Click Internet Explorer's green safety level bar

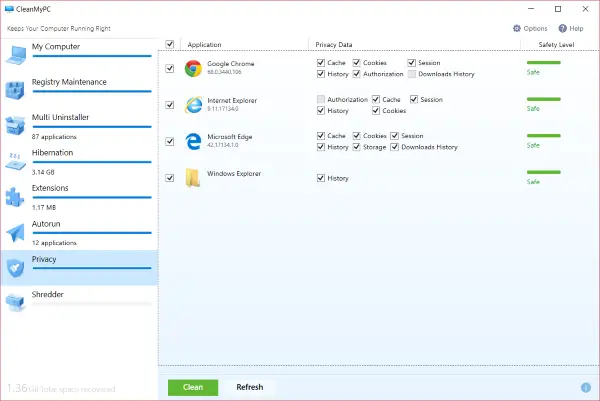(x=543, y=99)
